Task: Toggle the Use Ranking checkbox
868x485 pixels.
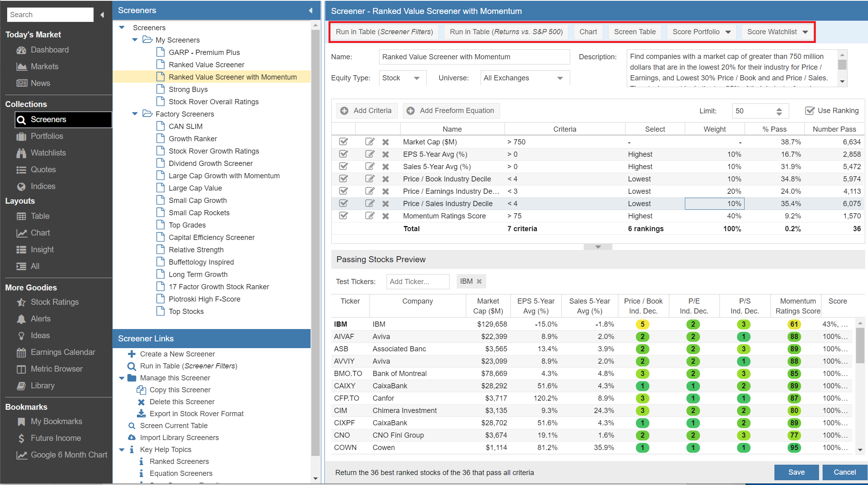Action: tap(809, 111)
